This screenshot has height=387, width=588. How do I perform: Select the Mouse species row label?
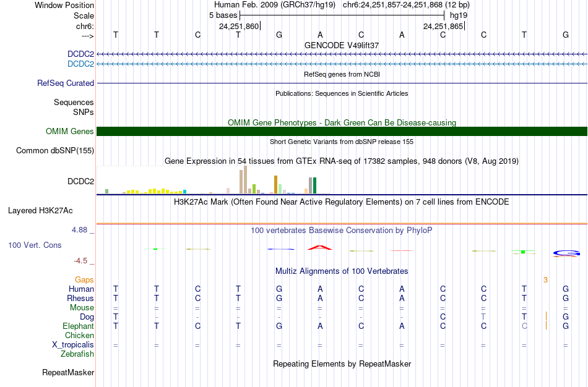point(82,308)
